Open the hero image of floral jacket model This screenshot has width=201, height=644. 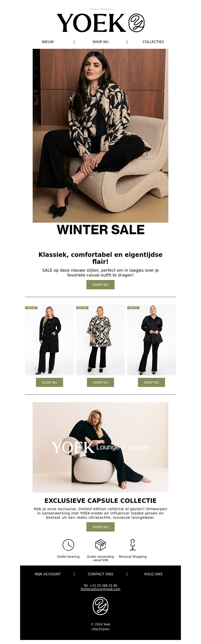(100, 136)
